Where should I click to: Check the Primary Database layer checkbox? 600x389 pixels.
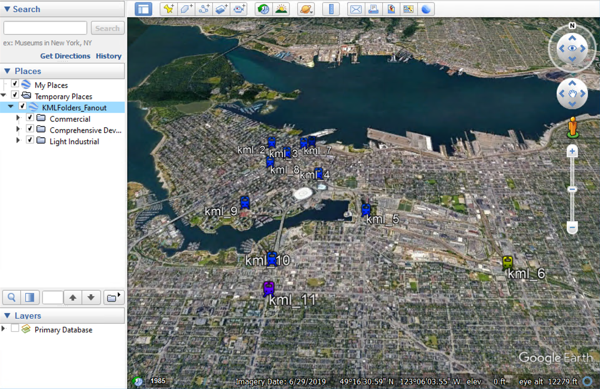pos(15,328)
